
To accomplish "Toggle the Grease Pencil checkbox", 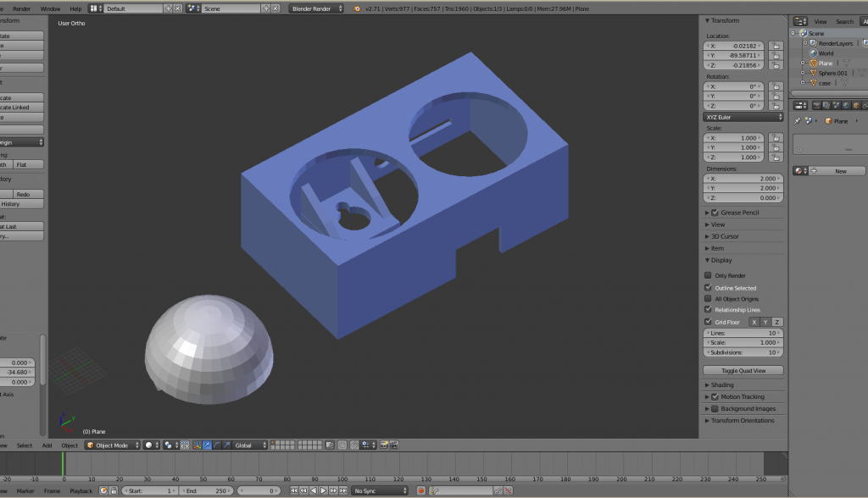I will coord(715,213).
